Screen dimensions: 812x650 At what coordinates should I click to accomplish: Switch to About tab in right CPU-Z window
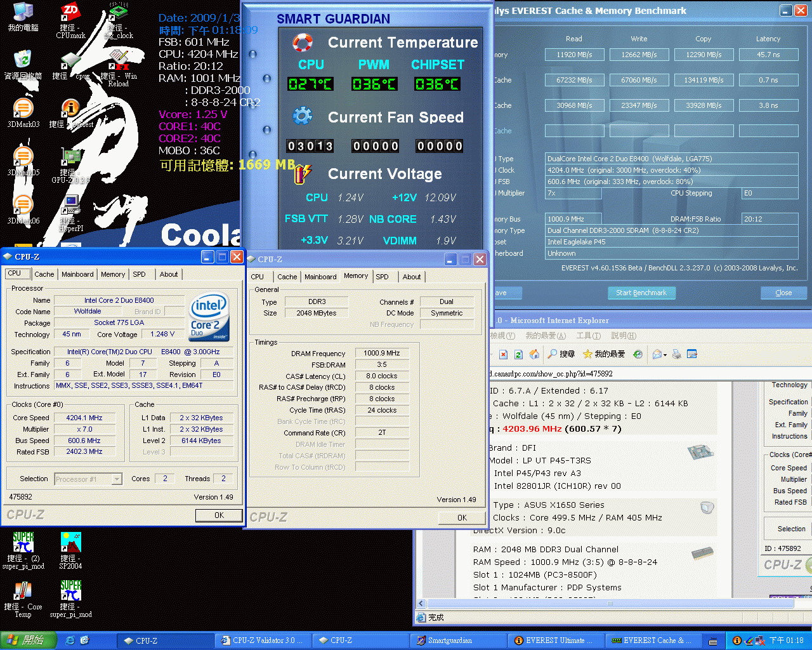(x=412, y=277)
